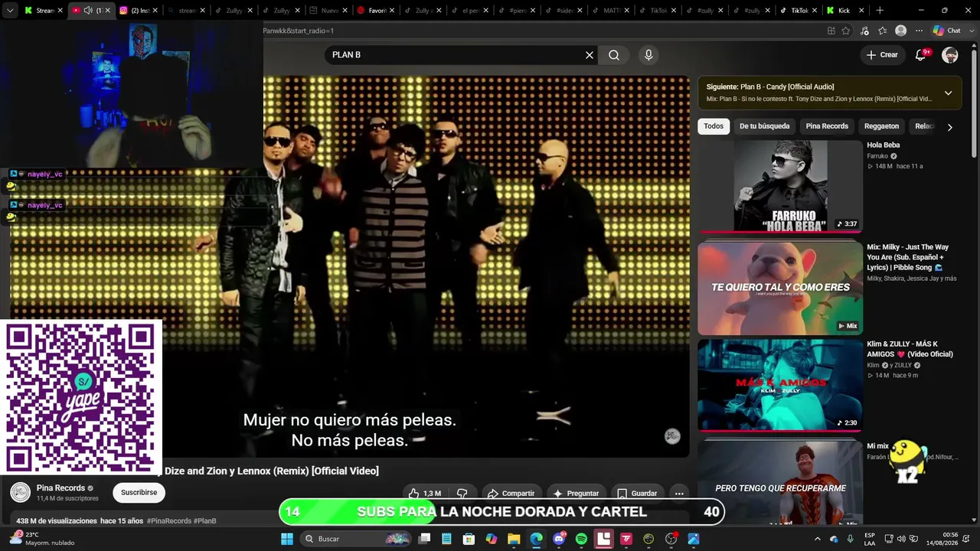
Task: Click the subs goal progress bar
Action: click(x=503, y=512)
